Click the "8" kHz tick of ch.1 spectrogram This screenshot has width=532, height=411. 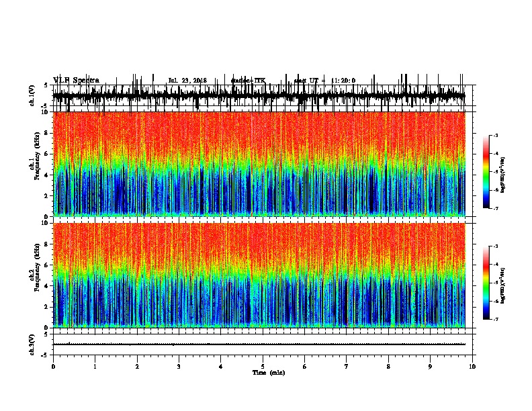click(47, 133)
